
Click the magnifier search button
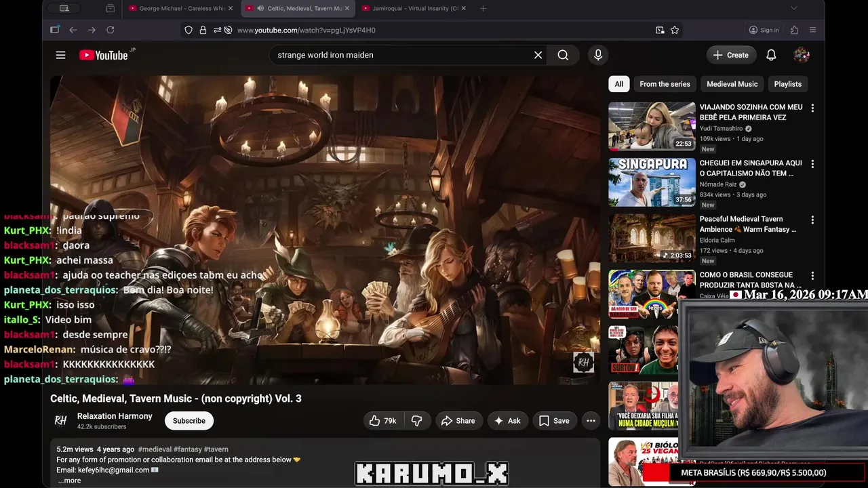click(563, 55)
